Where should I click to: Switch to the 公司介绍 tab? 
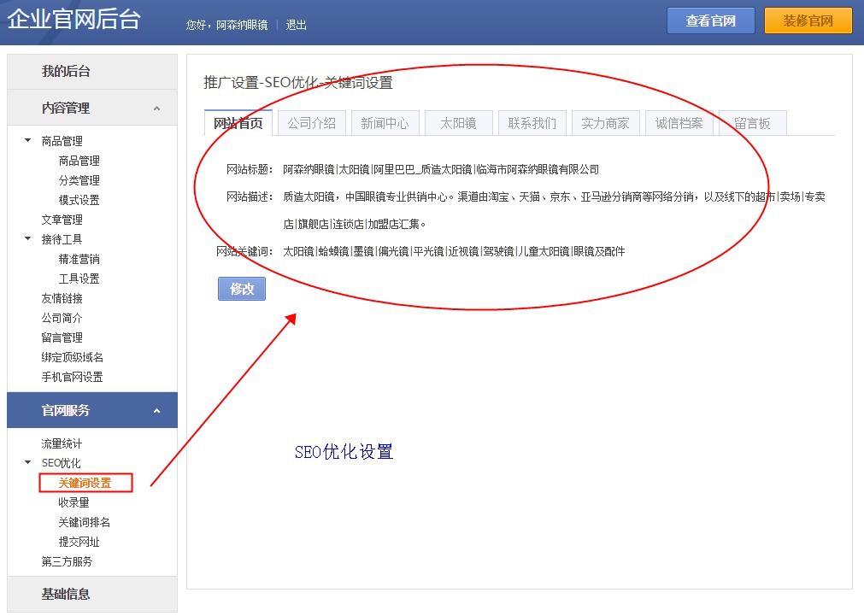[311, 123]
